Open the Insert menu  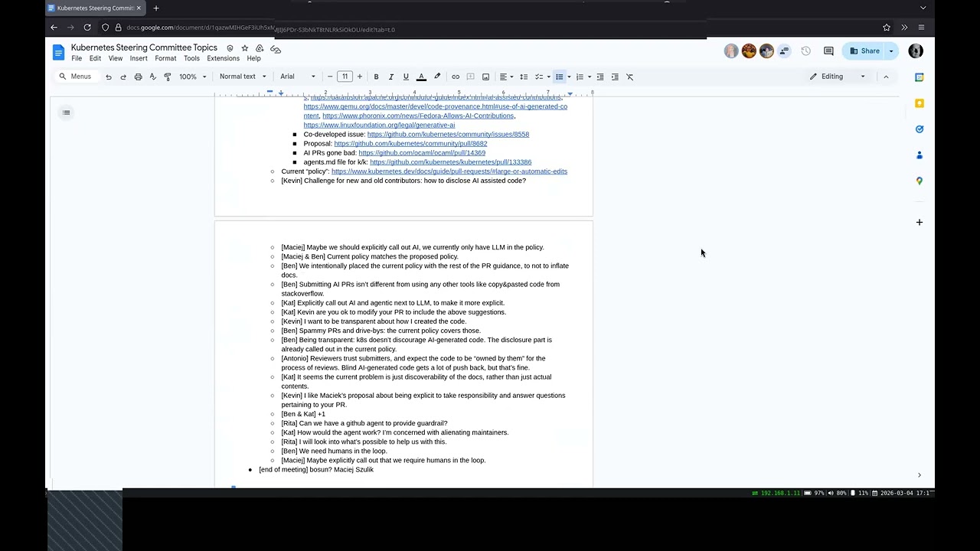coord(139,58)
